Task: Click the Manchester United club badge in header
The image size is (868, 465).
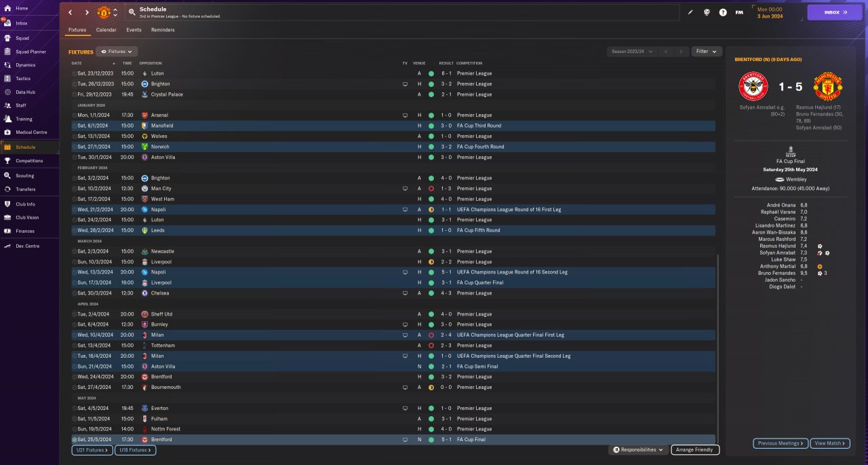Action: pos(104,12)
